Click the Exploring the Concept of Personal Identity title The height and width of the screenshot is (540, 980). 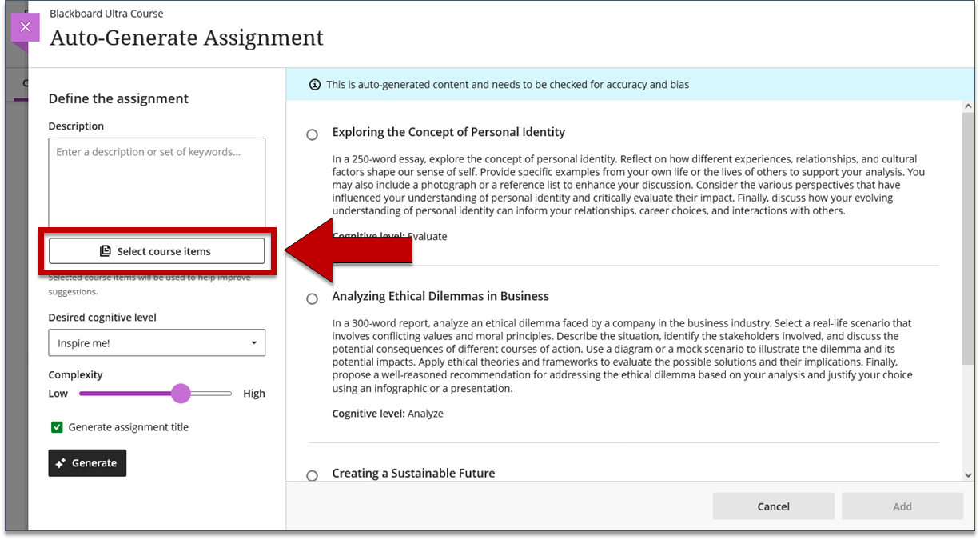pos(448,132)
